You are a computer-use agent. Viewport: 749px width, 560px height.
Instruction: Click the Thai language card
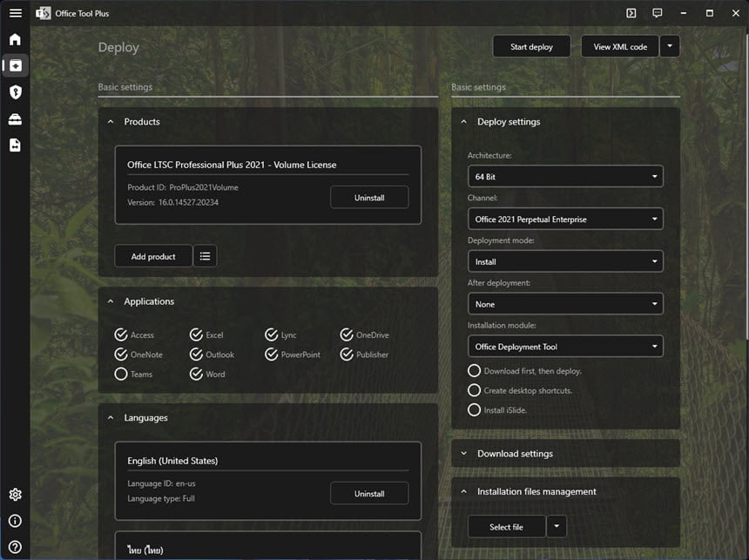pyautogui.click(x=268, y=545)
